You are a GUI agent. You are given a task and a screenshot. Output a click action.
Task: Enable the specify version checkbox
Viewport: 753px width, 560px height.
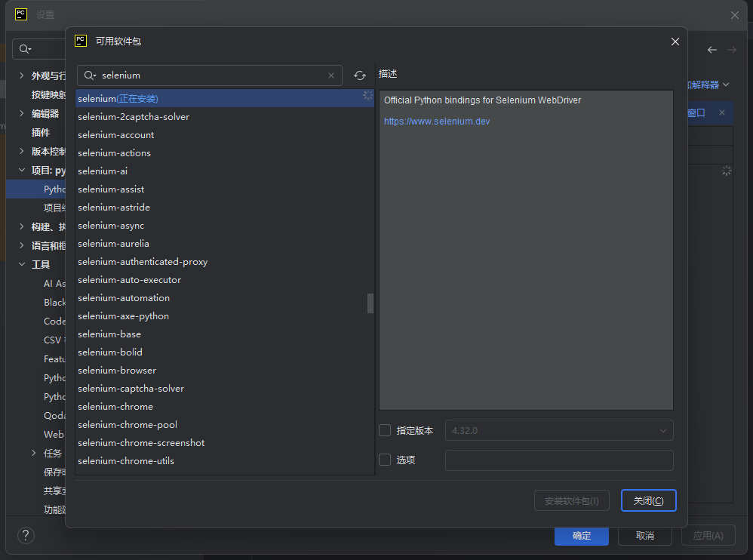tap(385, 430)
